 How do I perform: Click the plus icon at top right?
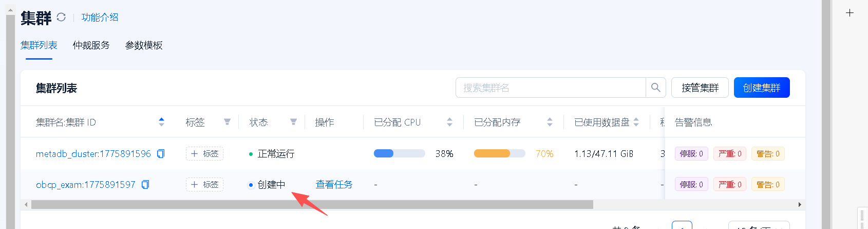coord(850,13)
